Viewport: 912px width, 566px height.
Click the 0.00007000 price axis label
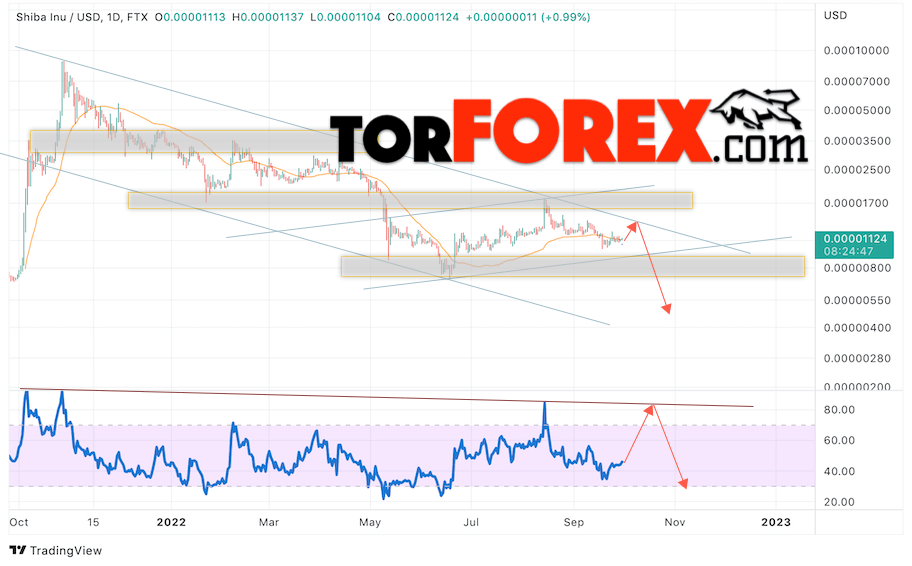pyautogui.click(x=856, y=81)
